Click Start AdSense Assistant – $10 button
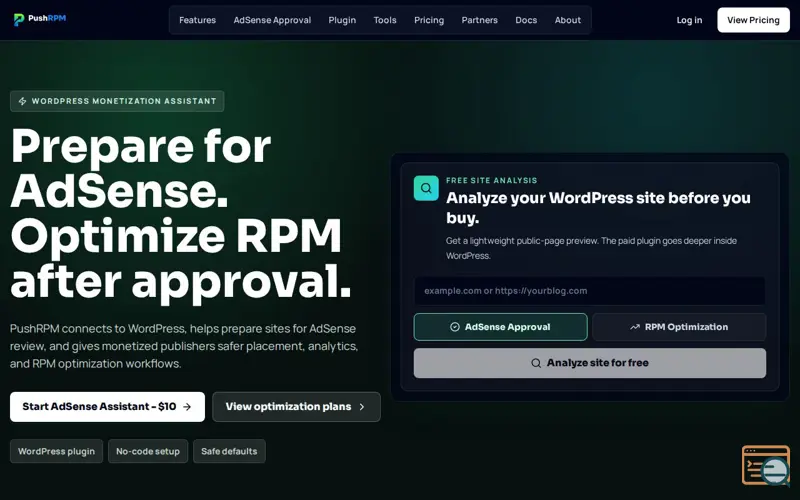Screen dimensions: 800x500 107,407
